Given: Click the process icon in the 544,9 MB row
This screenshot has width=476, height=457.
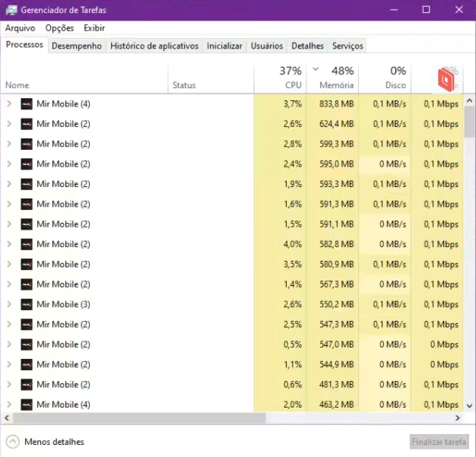Looking at the screenshot, I should pos(27,364).
